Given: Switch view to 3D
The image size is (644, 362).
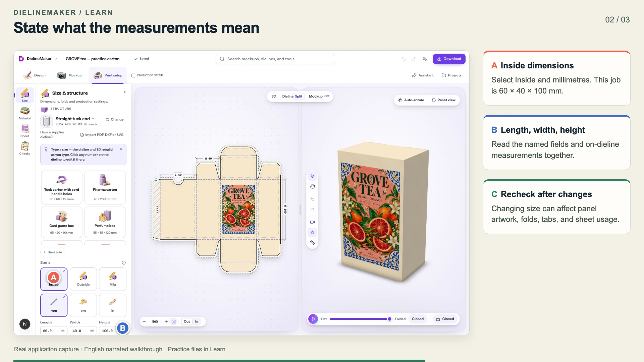Looking at the screenshot, I should [274, 97].
